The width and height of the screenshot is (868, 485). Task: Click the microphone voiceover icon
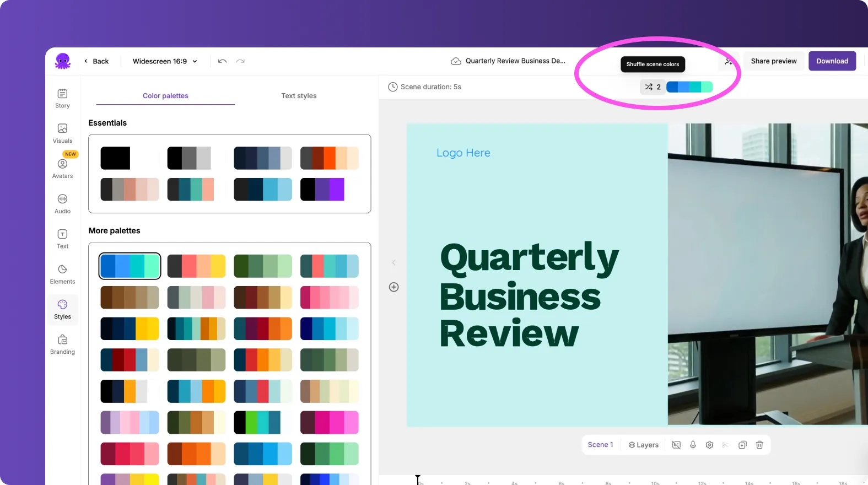coord(693,445)
